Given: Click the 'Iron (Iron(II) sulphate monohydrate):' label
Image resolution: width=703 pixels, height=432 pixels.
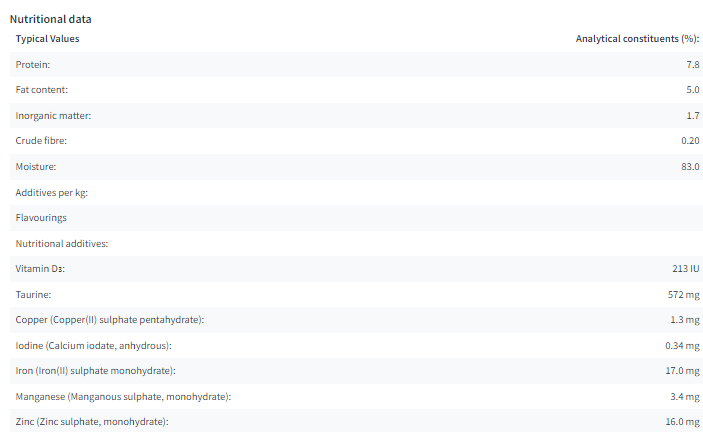Looking at the screenshot, I should (95, 371).
